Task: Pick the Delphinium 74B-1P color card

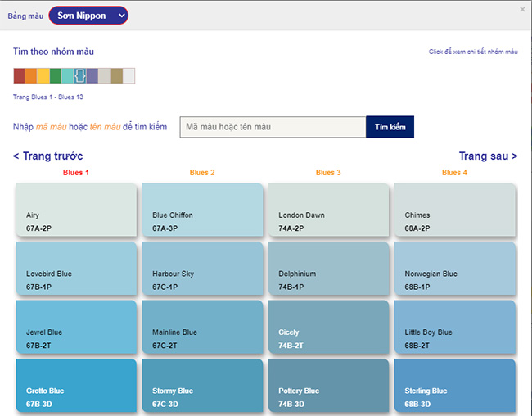Action: pyautogui.click(x=328, y=269)
